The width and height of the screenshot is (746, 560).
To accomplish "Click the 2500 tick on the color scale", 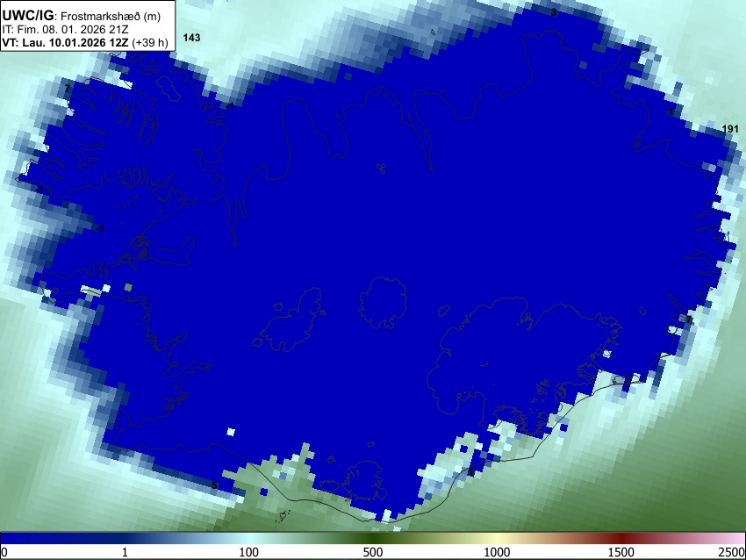I will point(733,552).
